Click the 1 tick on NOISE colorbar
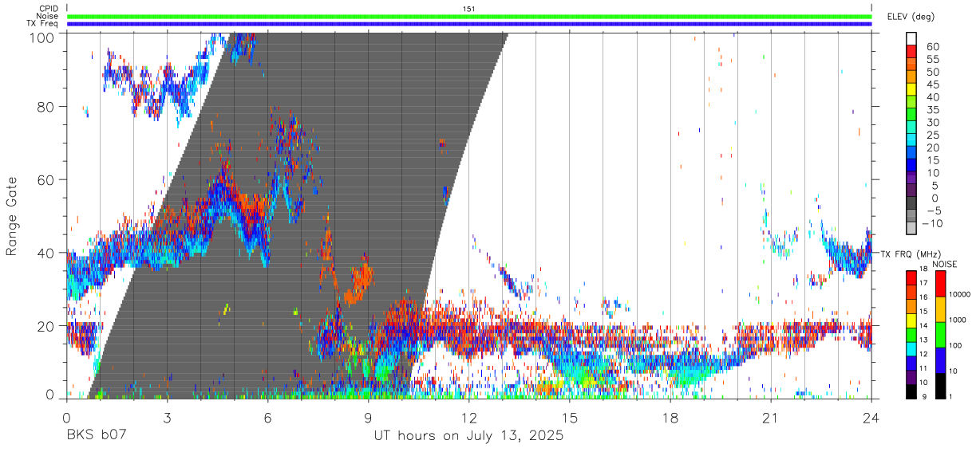The width and height of the screenshot is (980, 452). click(951, 397)
